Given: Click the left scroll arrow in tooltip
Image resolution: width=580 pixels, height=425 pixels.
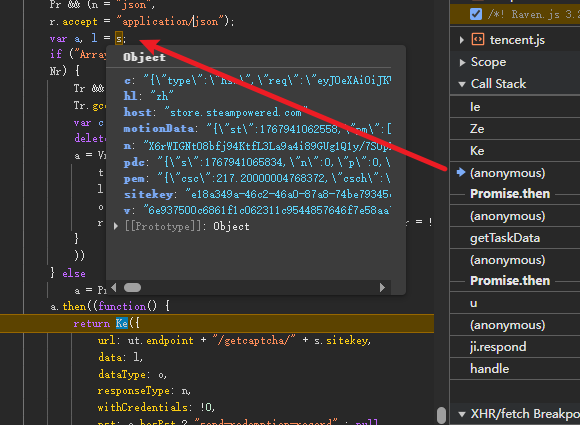Looking at the screenshot, I should 114,287.
